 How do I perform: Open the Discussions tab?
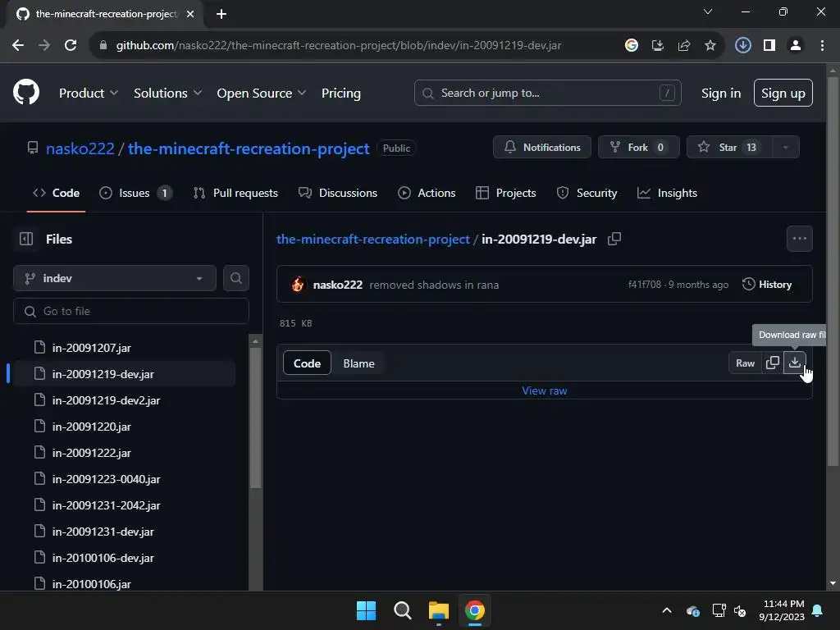click(338, 193)
